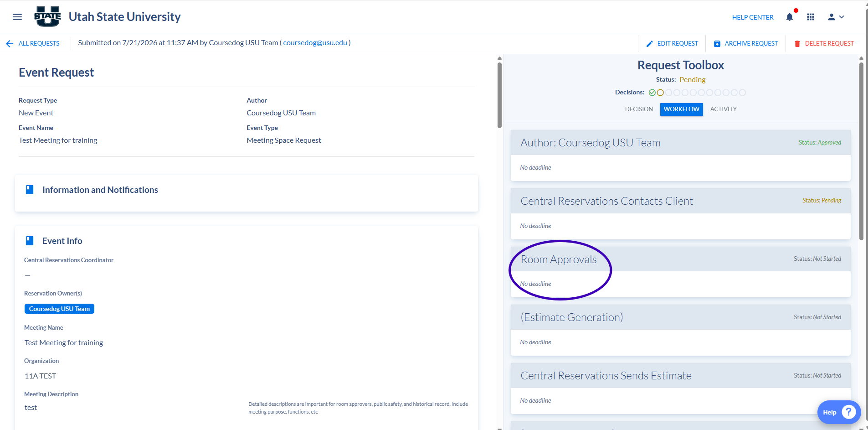Click the Delete Request trash icon
Screen dimensions: 868x430
pos(797,44)
